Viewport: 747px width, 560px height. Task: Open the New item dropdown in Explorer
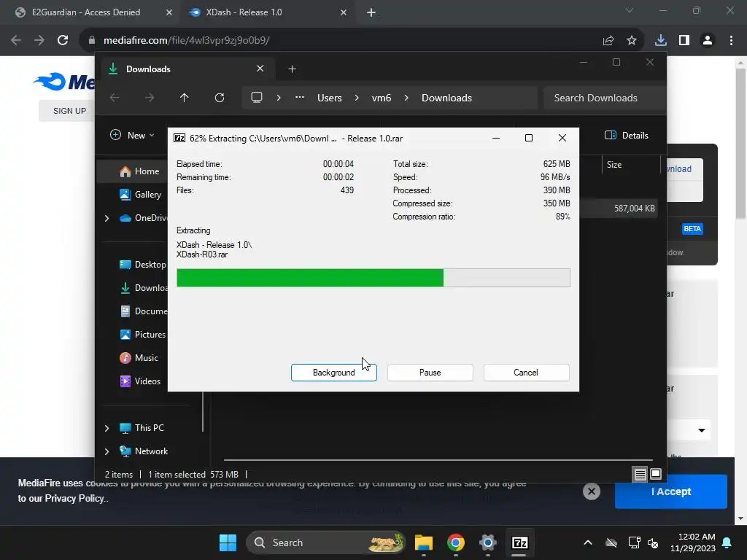tap(132, 135)
